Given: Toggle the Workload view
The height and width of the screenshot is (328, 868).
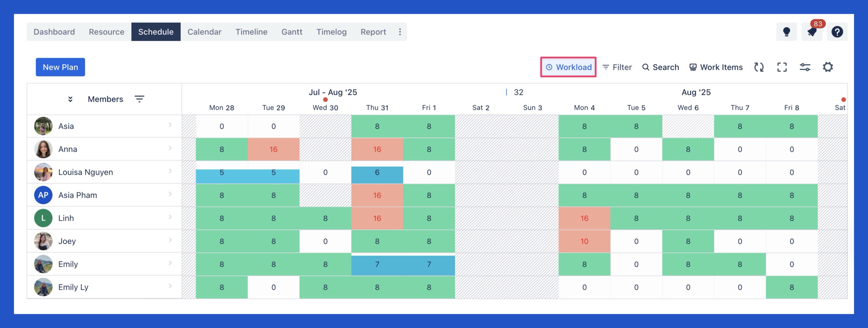Looking at the screenshot, I should click(568, 67).
